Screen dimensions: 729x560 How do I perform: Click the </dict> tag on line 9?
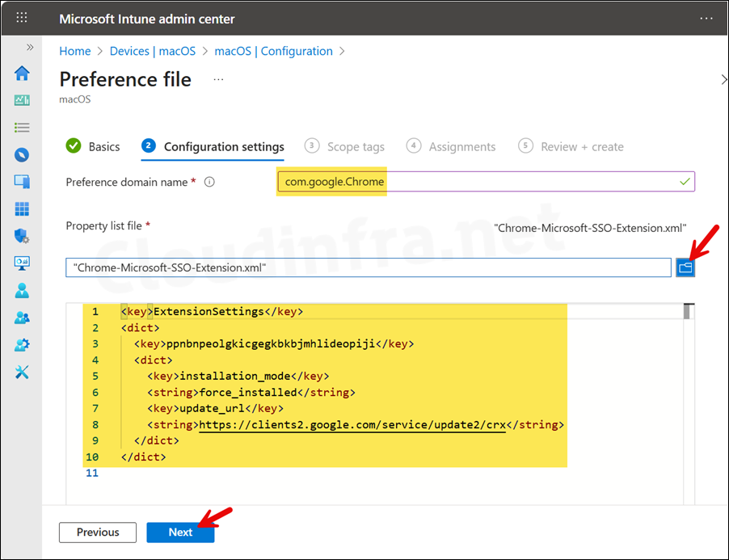(156, 440)
